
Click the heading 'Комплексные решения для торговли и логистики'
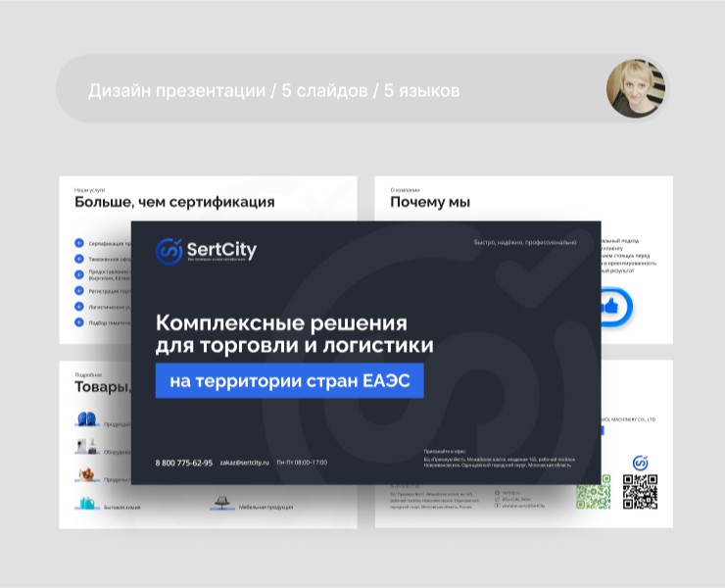click(295, 334)
